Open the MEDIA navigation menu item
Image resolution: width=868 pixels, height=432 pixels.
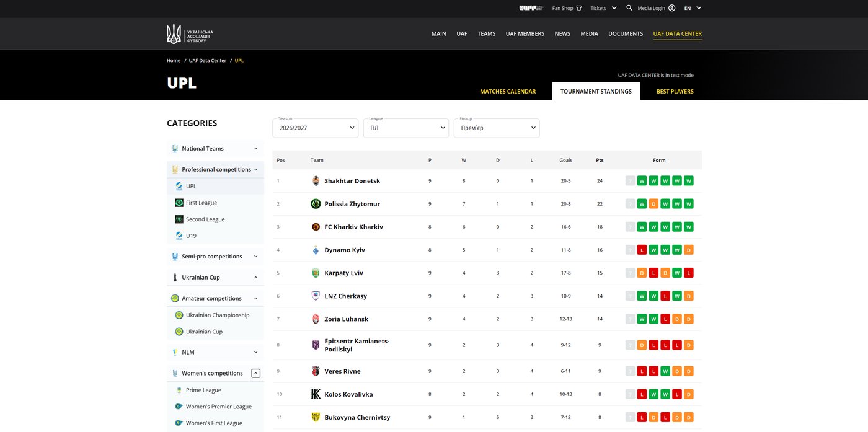pos(590,33)
